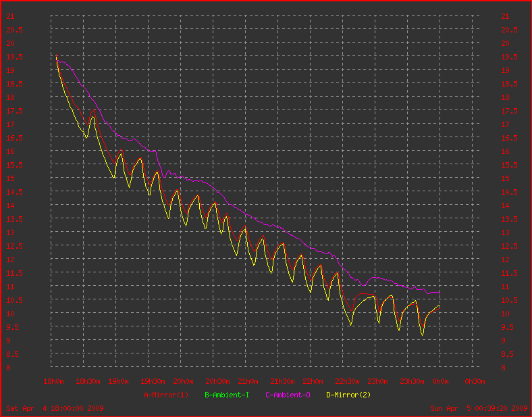Select the 21h30m time axis label
This screenshot has width=532, height=417.
tap(282, 381)
